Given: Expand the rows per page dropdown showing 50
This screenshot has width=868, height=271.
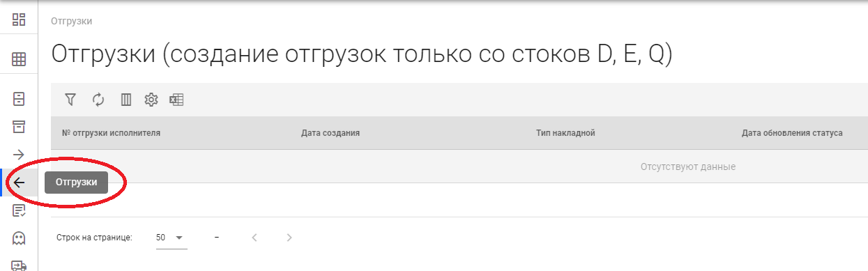Looking at the screenshot, I should point(172,238).
